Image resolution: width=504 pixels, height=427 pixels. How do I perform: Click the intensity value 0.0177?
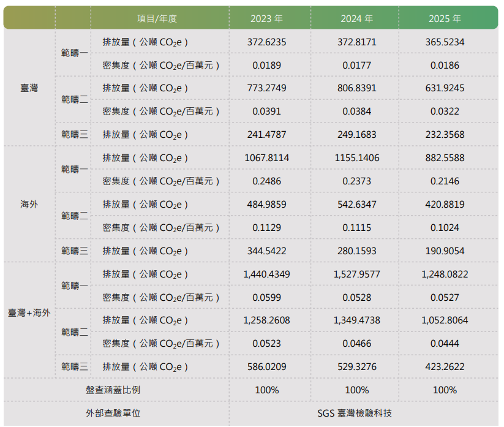[357, 66]
